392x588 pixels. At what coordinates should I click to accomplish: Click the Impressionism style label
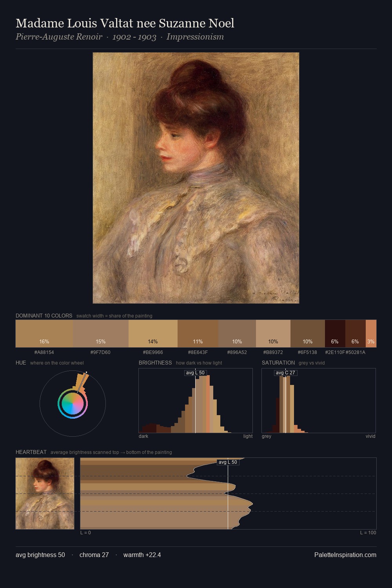click(x=195, y=37)
